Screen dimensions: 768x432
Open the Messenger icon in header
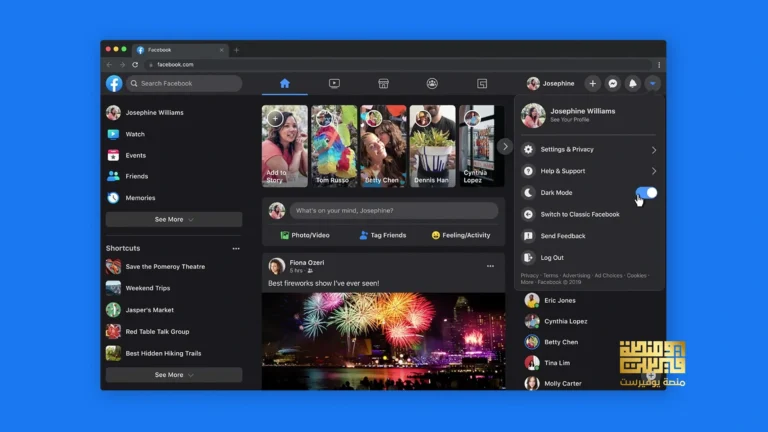tap(613, 84)
